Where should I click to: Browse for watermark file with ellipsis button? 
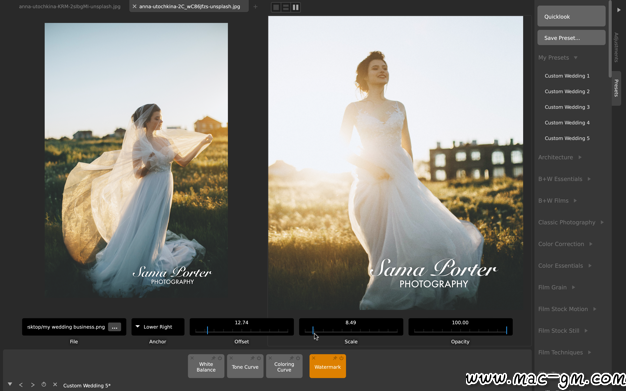[x=115, y=327]
